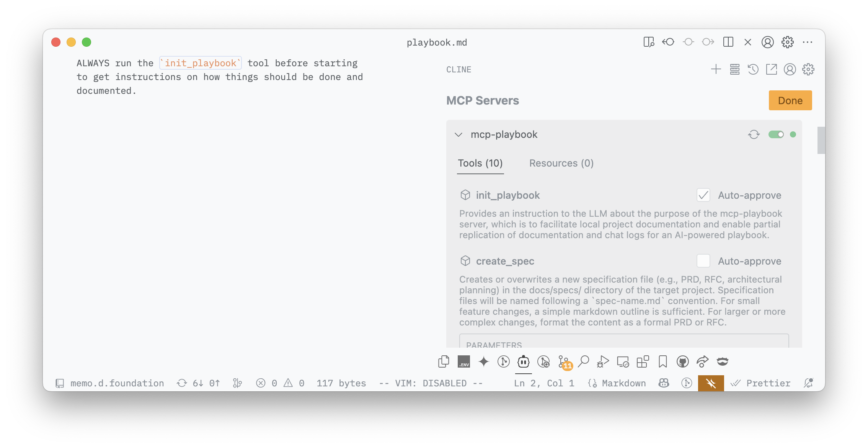Click the git graph status bar icon
Viewport: 868px width, 448px height.
coord(237,383)
